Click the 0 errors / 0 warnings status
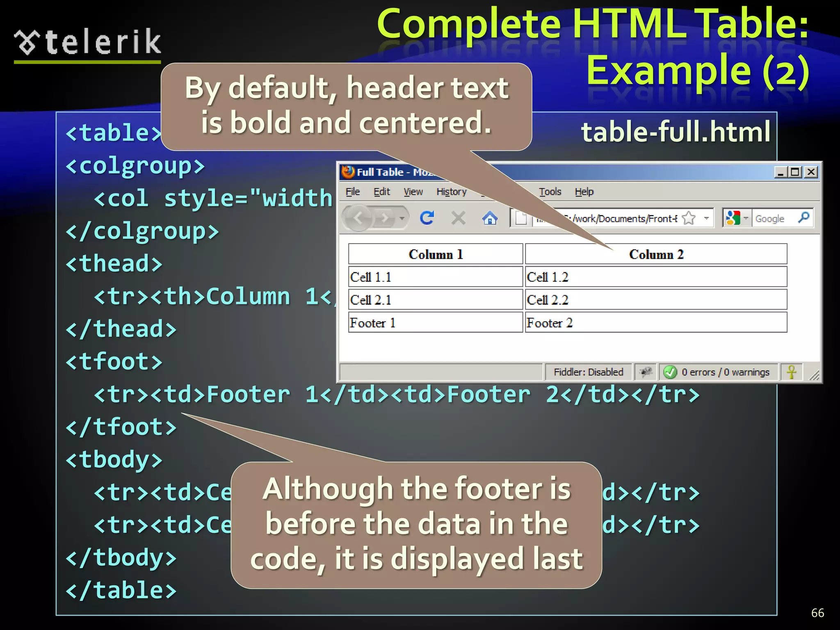Image resolution: width=840 pixels, height=630 pixels. coord(726,372)
